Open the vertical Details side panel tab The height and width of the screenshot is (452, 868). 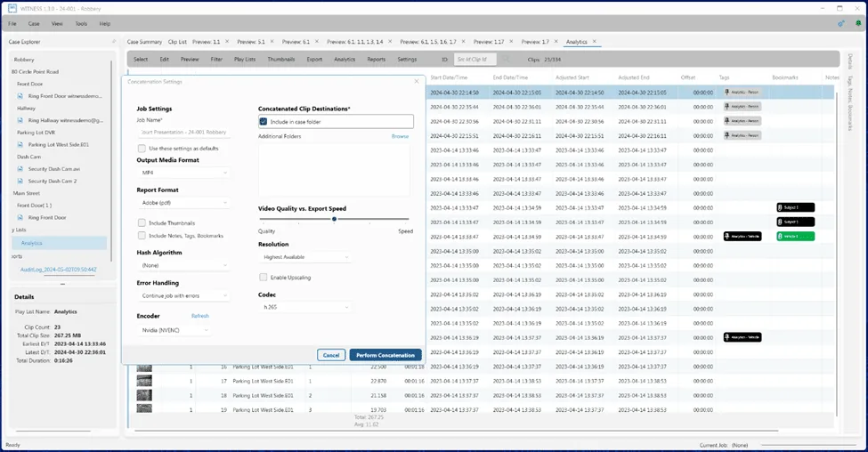coord(850,61)
